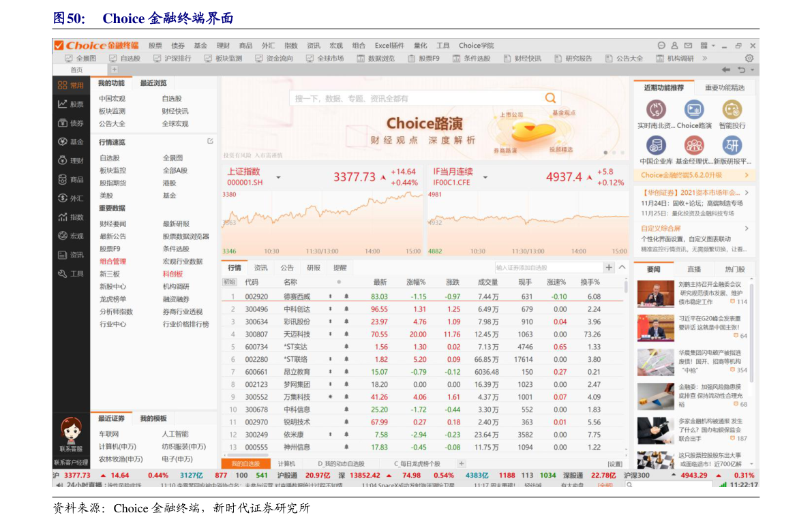Image resolution: width=812 pixels, height=528 pixels.
Task: Open the settings gear icon
Action: coord(749,59)
